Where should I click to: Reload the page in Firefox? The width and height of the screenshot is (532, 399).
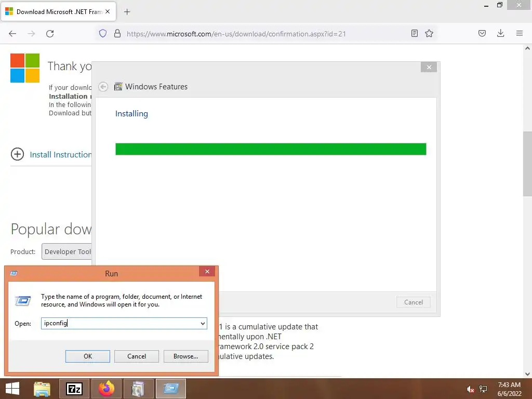pyautogui.click(x=50, y=34)
